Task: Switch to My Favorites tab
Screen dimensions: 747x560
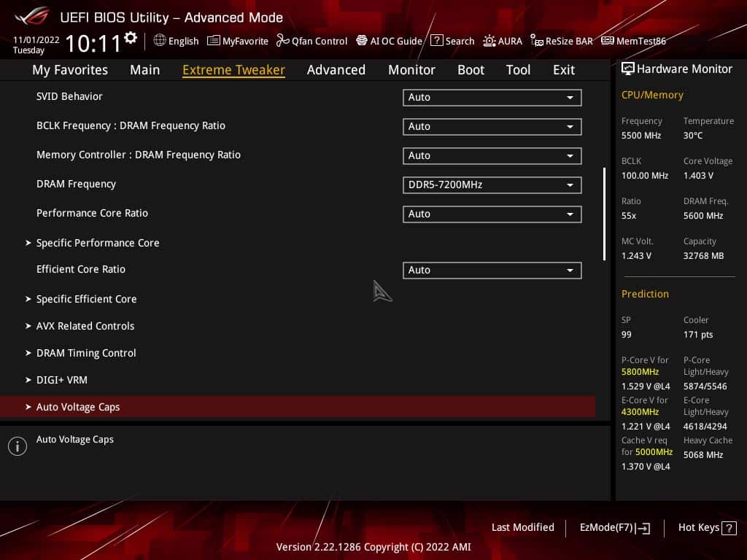Action: pyautogui.click(x=70, y=70)
